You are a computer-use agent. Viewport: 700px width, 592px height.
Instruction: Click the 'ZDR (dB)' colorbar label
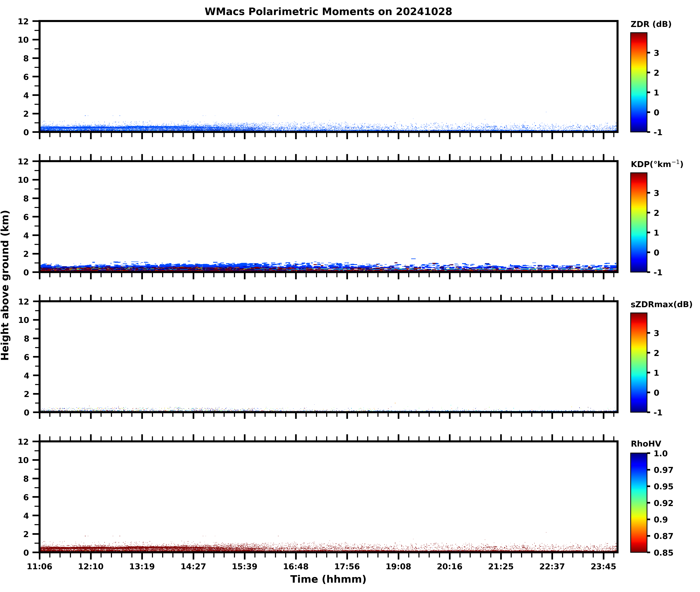tap(651, 24)
